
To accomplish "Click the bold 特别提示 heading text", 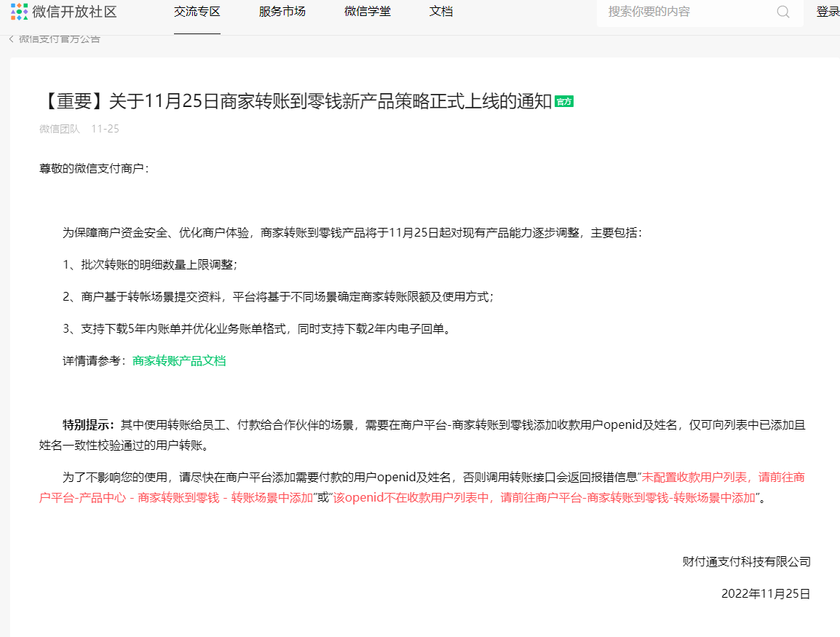I will [x=89, y=424].
